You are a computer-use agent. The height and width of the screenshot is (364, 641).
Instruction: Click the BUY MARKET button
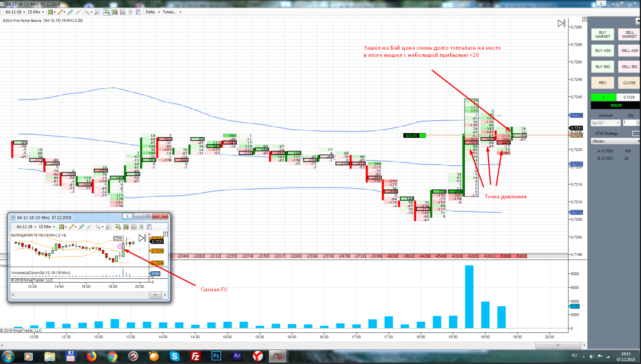603,35
